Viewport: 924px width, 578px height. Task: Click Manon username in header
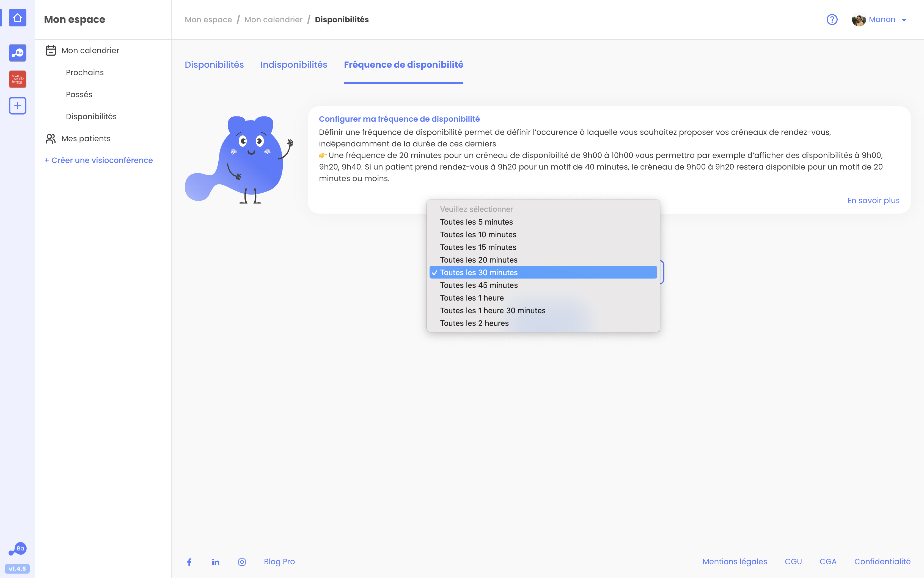coord(882,20)
